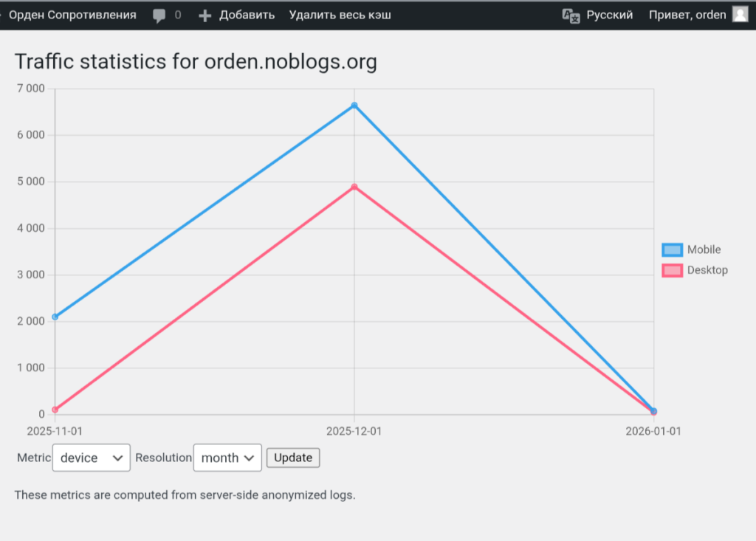Open the Добавить menu item
This screenshot has height=541, width=756.
pyautogui.click(x=247, y=15)
